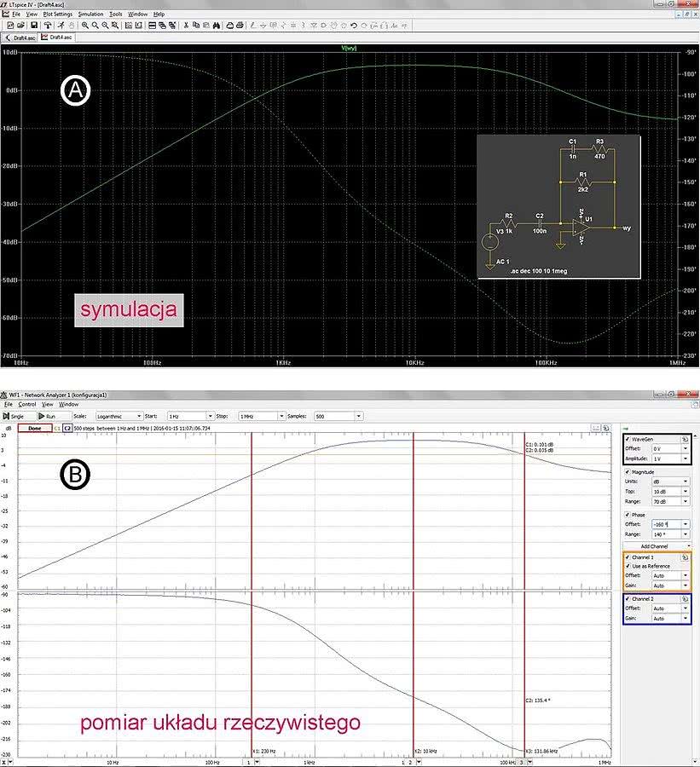
Task: Open the Simulation menu in LTspice
Action: pos(90,14)
